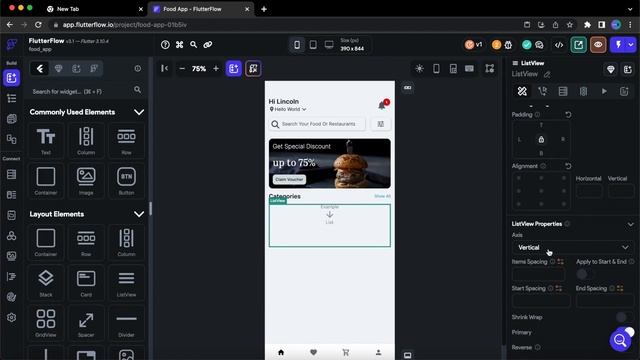Viewport: 640px width, 360px height.
Task: Open Test mode options dropdown arrow
Action: click(631, 45)
